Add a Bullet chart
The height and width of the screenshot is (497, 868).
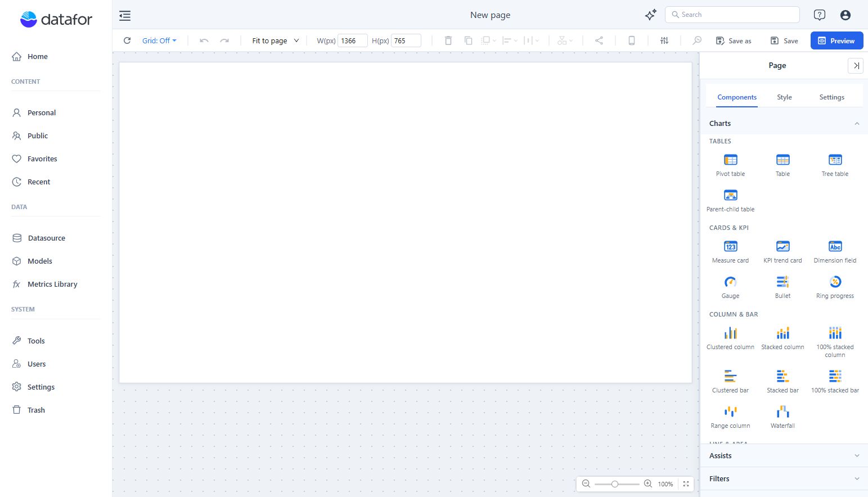point(782,287)
